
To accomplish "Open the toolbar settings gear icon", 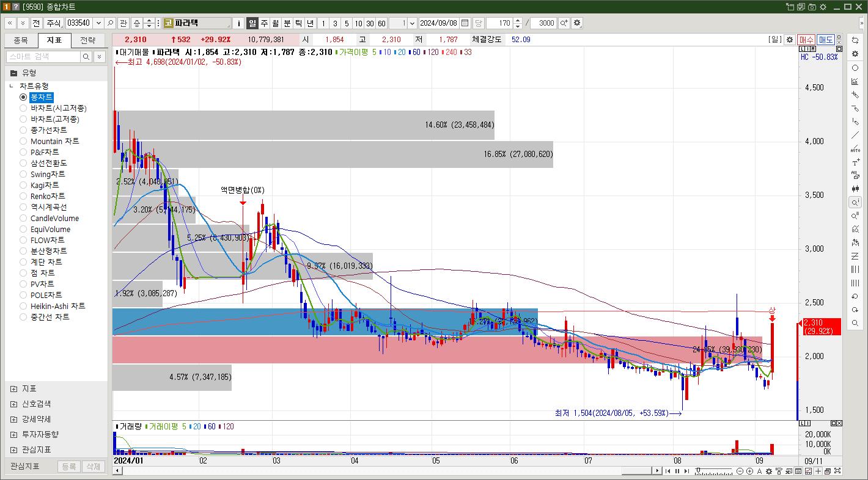I will 577,23.
